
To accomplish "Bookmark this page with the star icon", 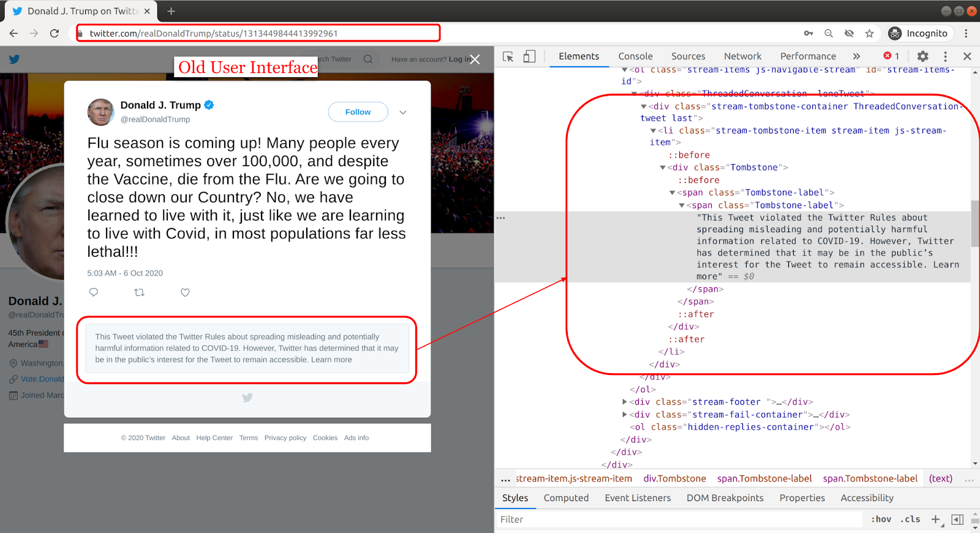I will click(x=869, y=34).
